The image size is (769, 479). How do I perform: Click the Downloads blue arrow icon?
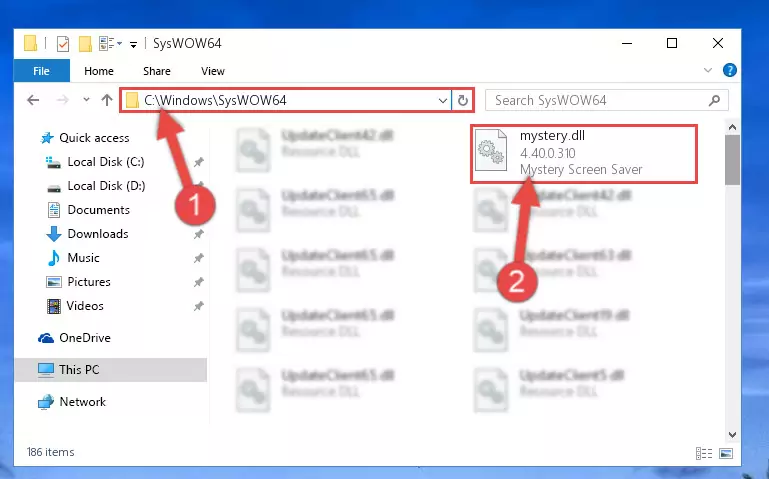tap(53, 234)
